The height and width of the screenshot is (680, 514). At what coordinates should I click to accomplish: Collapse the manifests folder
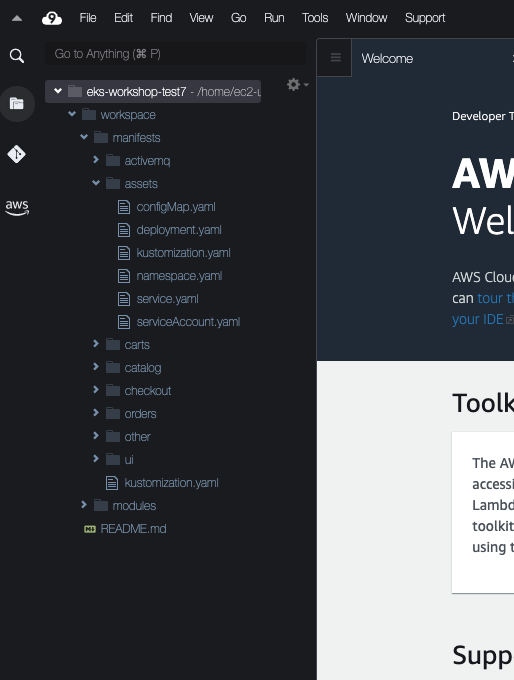point(84,137)
